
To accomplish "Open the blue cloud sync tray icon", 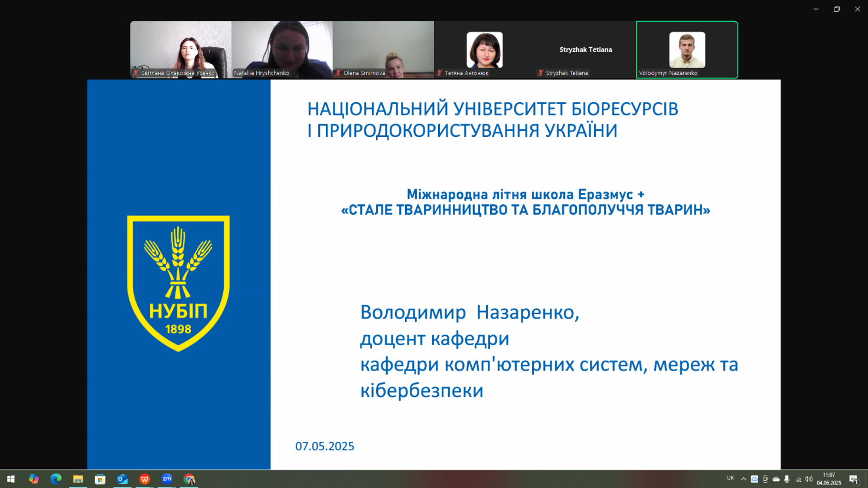I will tap(754, 479).
